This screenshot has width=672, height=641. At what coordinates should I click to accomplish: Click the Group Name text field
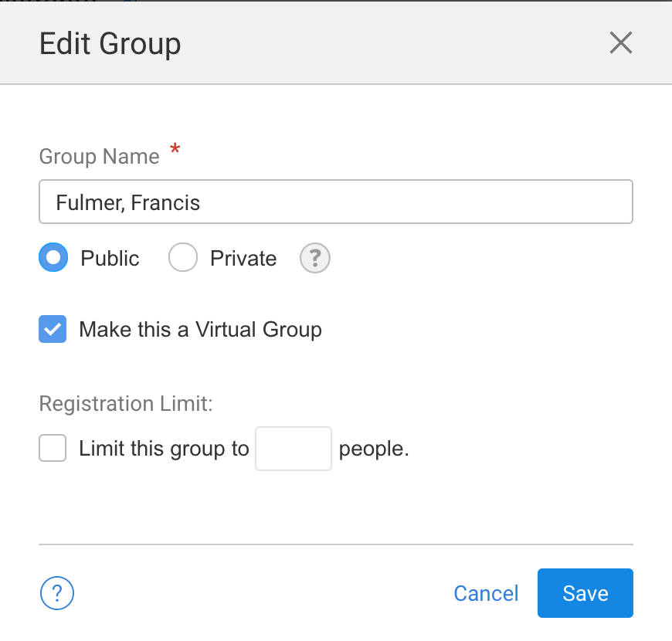point(335,202)
